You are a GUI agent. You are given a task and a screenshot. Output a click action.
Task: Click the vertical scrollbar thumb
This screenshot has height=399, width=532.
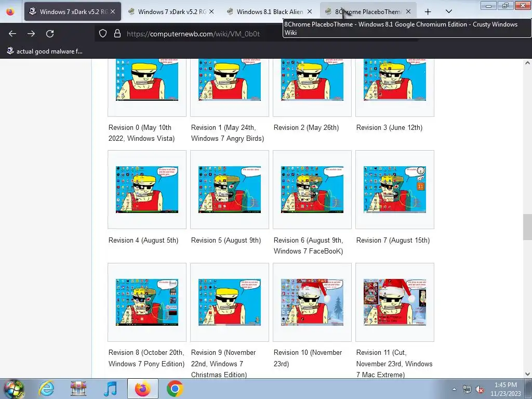coord(527,227)
